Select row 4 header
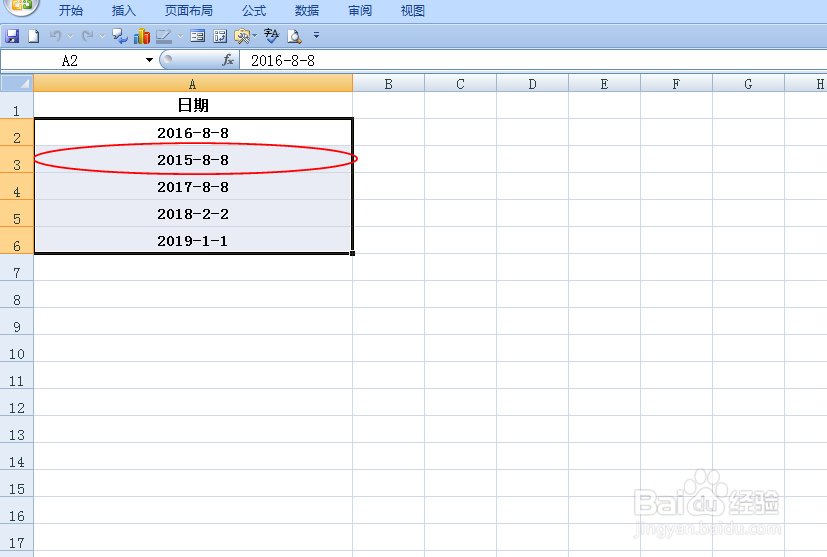Screen dimensions: 827x557 [17, 187]
